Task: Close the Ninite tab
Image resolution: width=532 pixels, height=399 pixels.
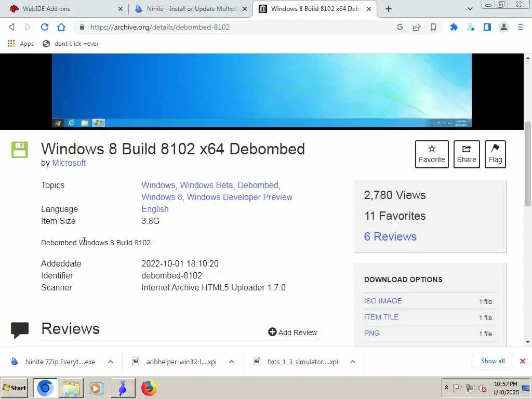Action: point(245,9)
